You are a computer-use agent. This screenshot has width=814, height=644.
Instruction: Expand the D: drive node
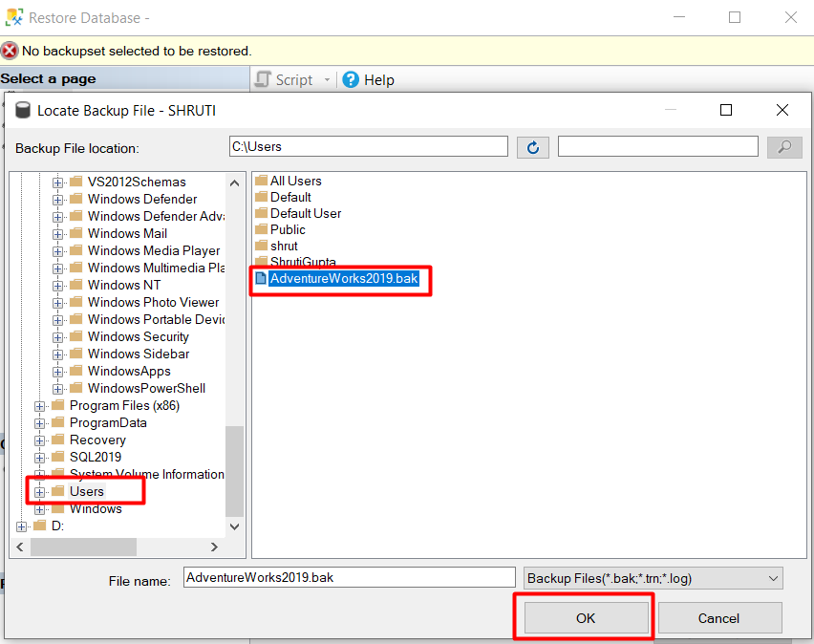pyautogui.click(x=21, y=526)
